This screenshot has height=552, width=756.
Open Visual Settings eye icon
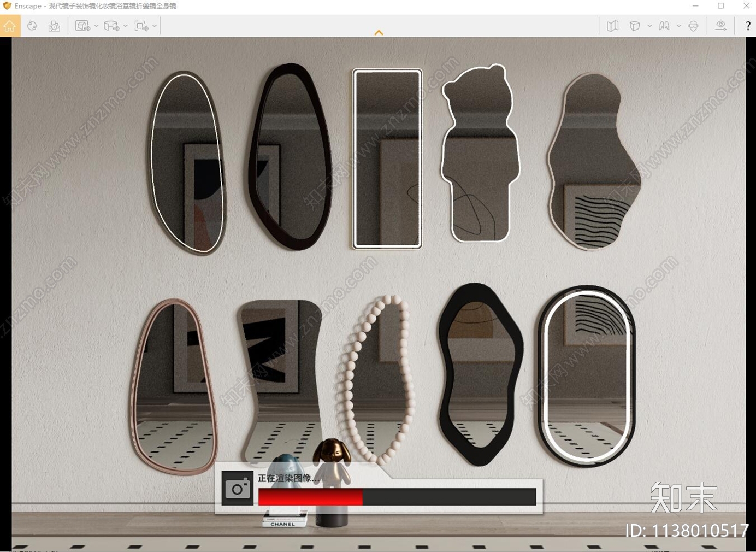(x=721, y=26)
